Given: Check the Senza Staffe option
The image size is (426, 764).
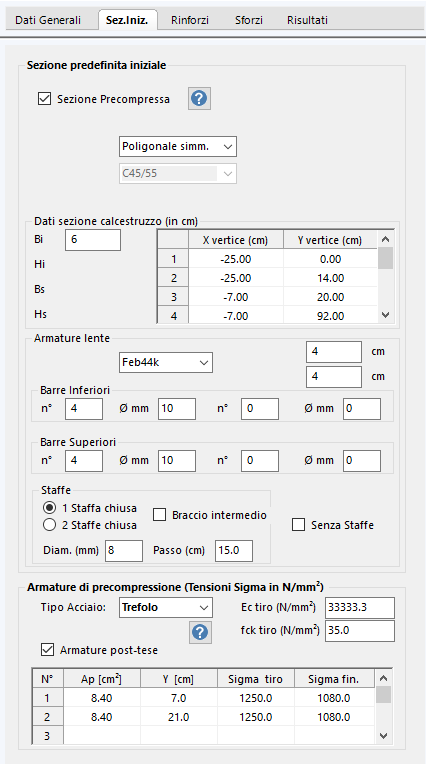Looking at the screenshot, I should [298, 525].
